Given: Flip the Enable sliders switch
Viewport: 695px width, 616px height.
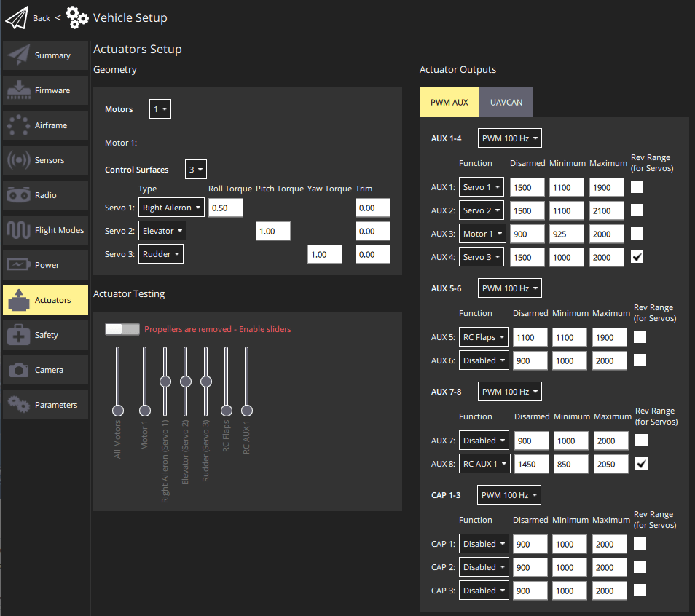Looking at the screenshot, I should 122,329.
